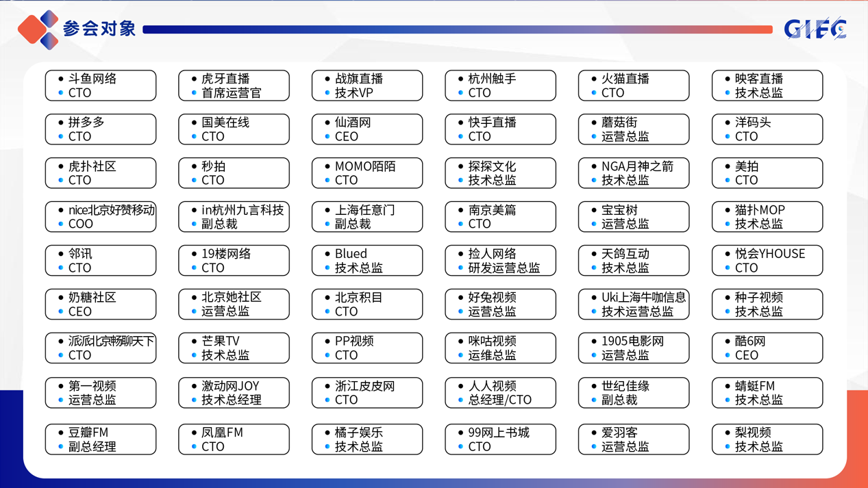Select the 豆瓣FM 副总经理 card
This screenshot has height=488, width=868.
101,439
